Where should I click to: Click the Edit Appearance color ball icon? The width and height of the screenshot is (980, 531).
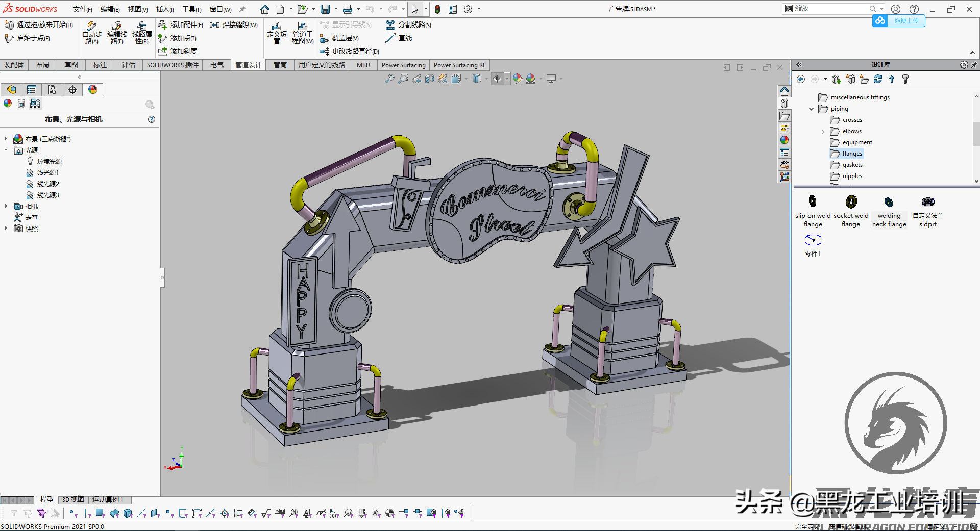517,79
